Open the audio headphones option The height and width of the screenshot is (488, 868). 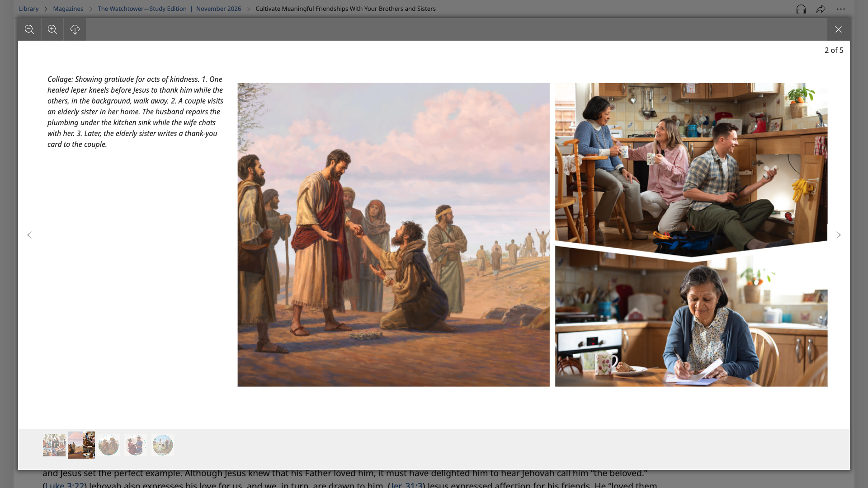801,9
